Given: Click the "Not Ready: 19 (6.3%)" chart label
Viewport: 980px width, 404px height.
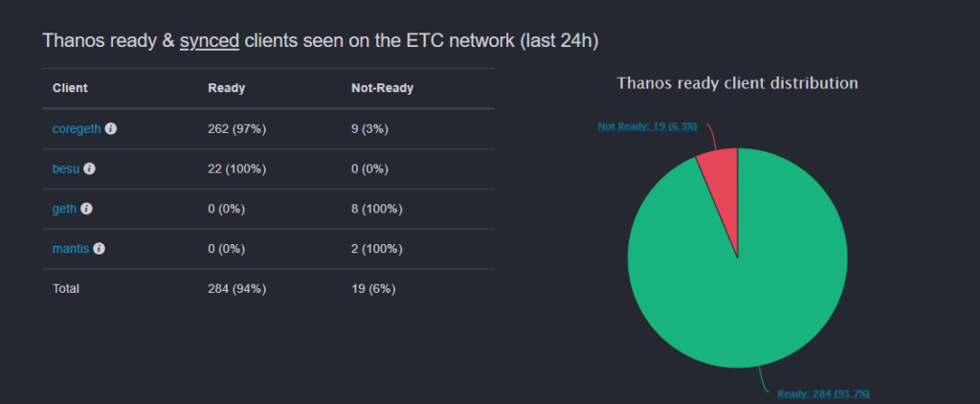Looking at the screenshot, I should (649, 125).
